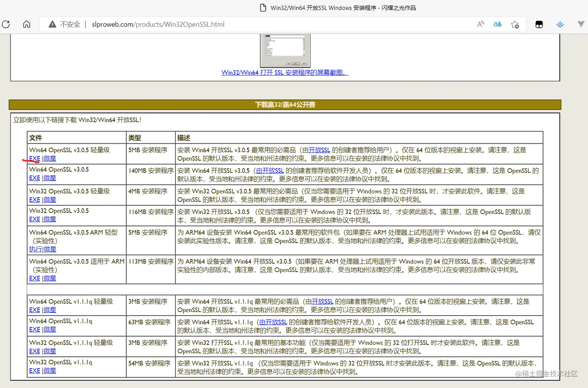588x388 pixels.
Task: Download the Win64 OpenSSL v3.0.5 适用于 ARM 微星 file
Action: pyautogui.click(x=49, y=278)
